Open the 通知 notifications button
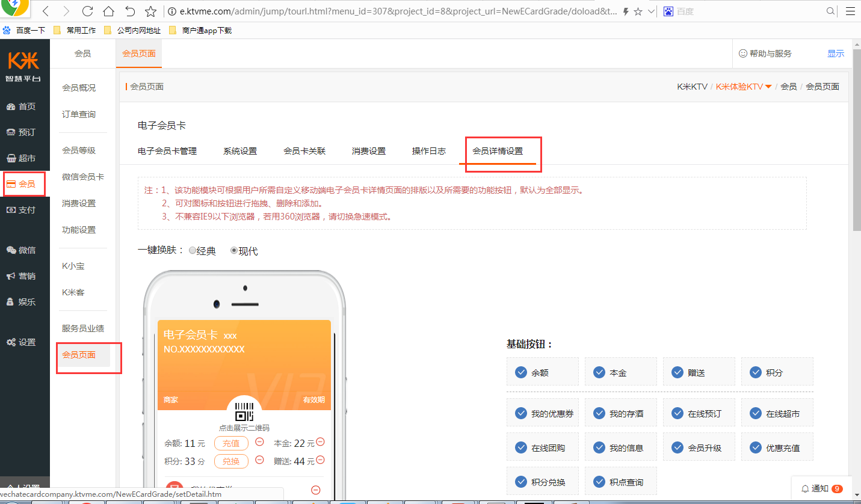 (821, 488)
